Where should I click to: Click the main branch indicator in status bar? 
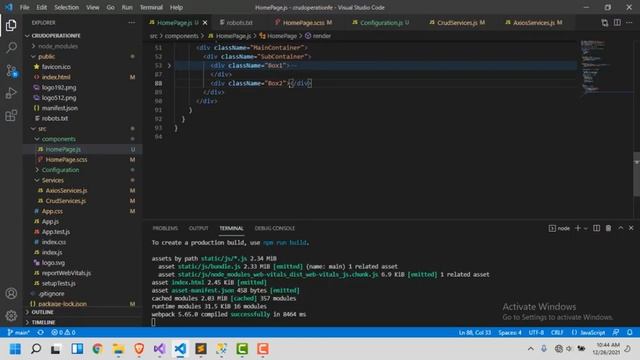[x=19, y=333]
